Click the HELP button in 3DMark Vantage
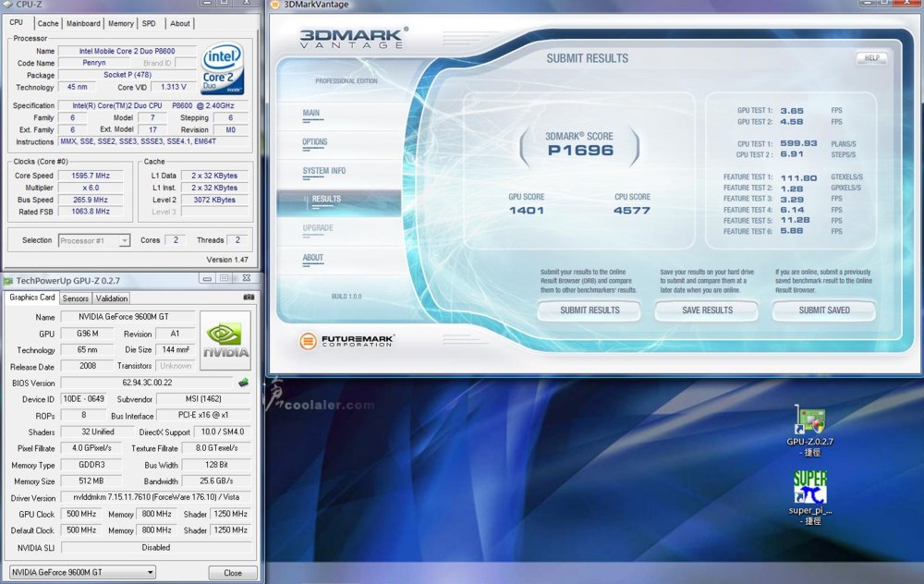The width and height of the screenshot is (924, 584). point(871,58)
